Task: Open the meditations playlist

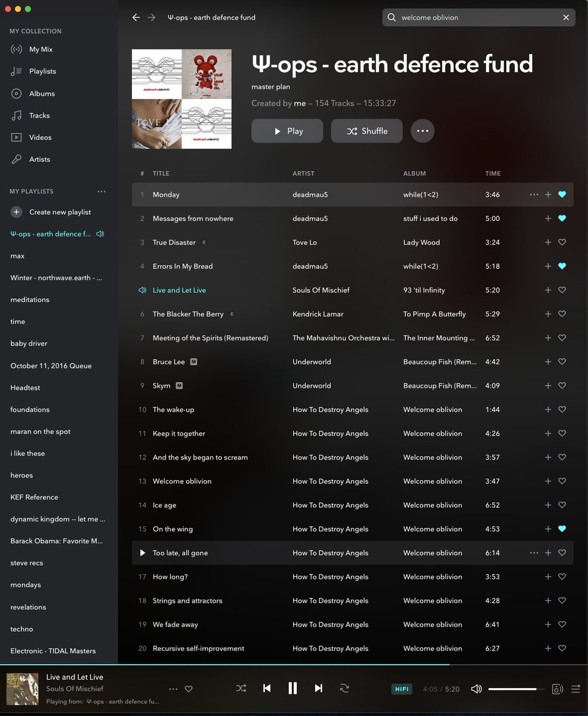Action: 30,300
